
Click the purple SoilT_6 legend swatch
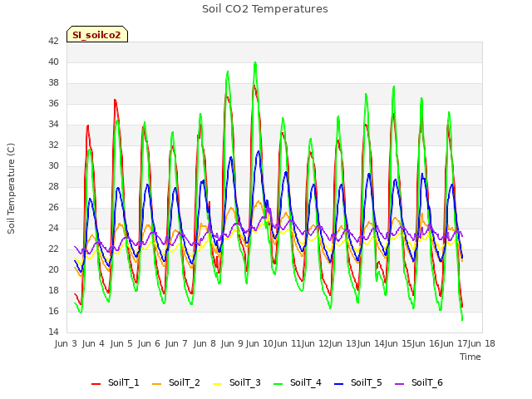point(400,384)
